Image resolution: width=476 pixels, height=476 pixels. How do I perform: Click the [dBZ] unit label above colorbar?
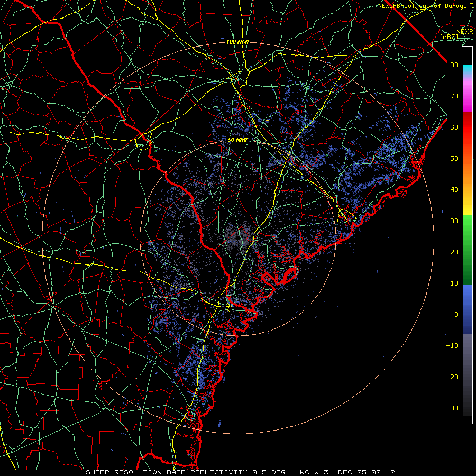click(449, 36)
